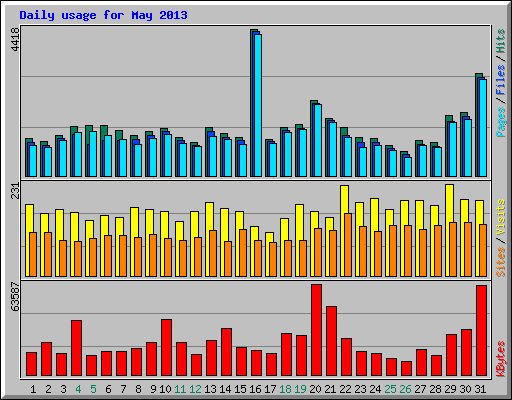Viewport: 512px width, 400px height.
Task: Select the cyan pages bar for day 30
Action: coord(468,148)
